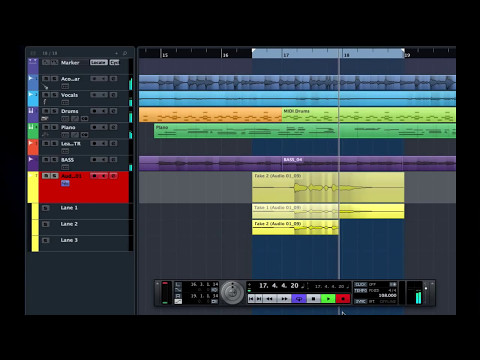The width and height of the screenshot is (480, 360).
Task: Click the Locate button on Marker track
Action: [x=99, y=62]
